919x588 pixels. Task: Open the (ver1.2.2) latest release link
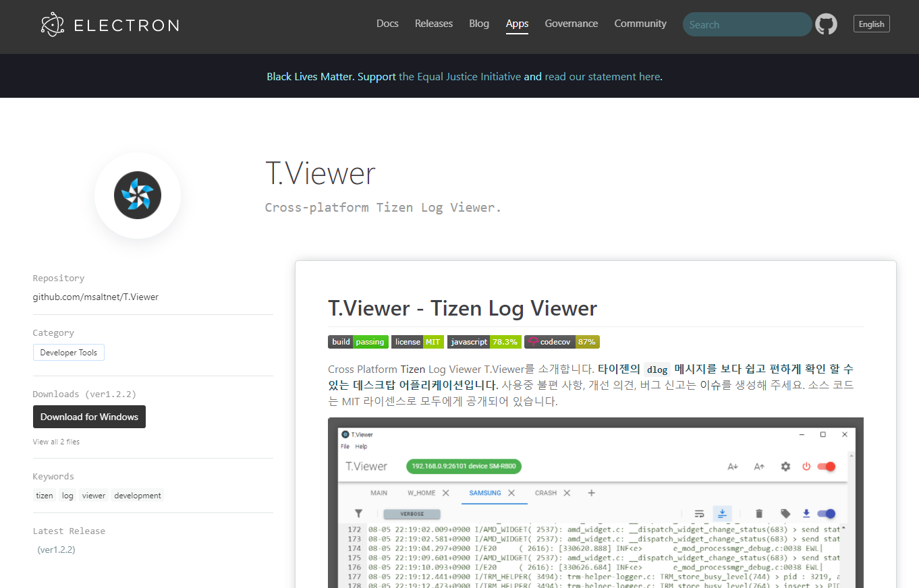pyautogui.click(x=56, y=550)
